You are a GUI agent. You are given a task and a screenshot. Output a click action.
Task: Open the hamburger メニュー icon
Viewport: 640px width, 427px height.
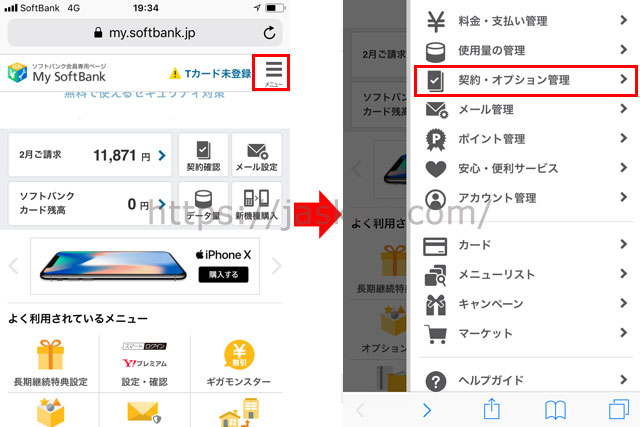(273, 73)
